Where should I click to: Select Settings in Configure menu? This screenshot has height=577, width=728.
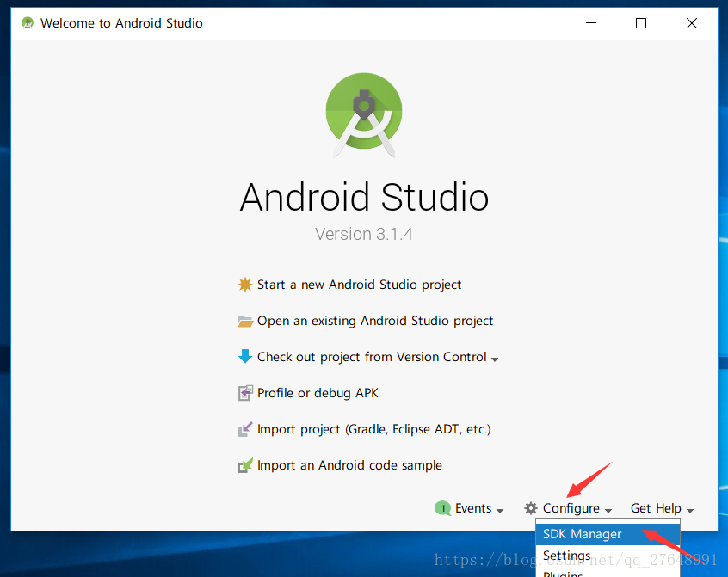click(x=608, y=556)
